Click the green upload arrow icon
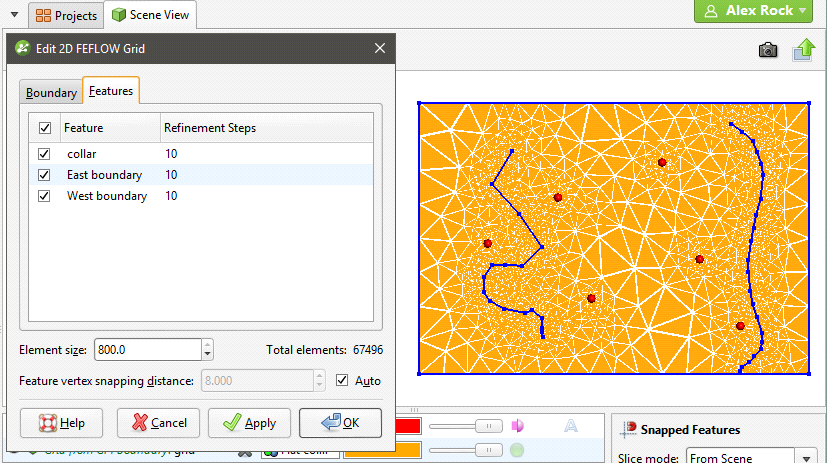 coord(805,50)
